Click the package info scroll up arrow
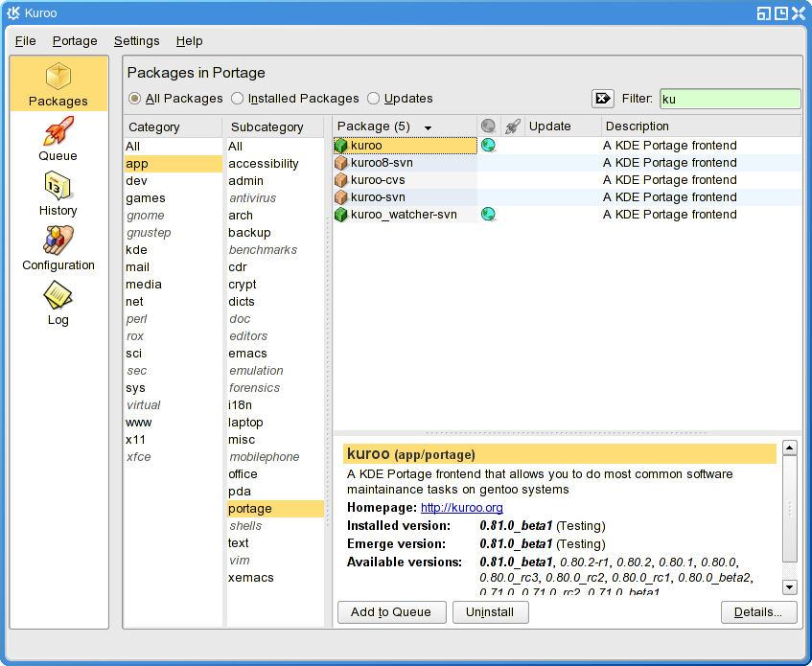The height and width of the screenshot is (666, 812). pyautogui.click(x=789, y=448)
